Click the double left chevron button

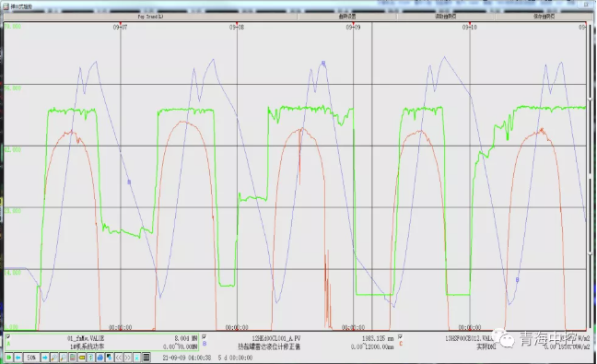click(x=119, y=358)
